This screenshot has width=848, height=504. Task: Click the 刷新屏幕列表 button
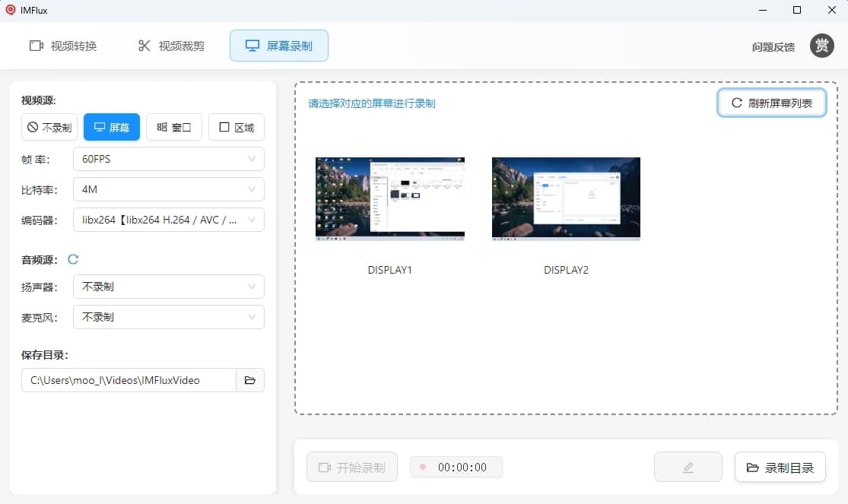coord(771,103)
